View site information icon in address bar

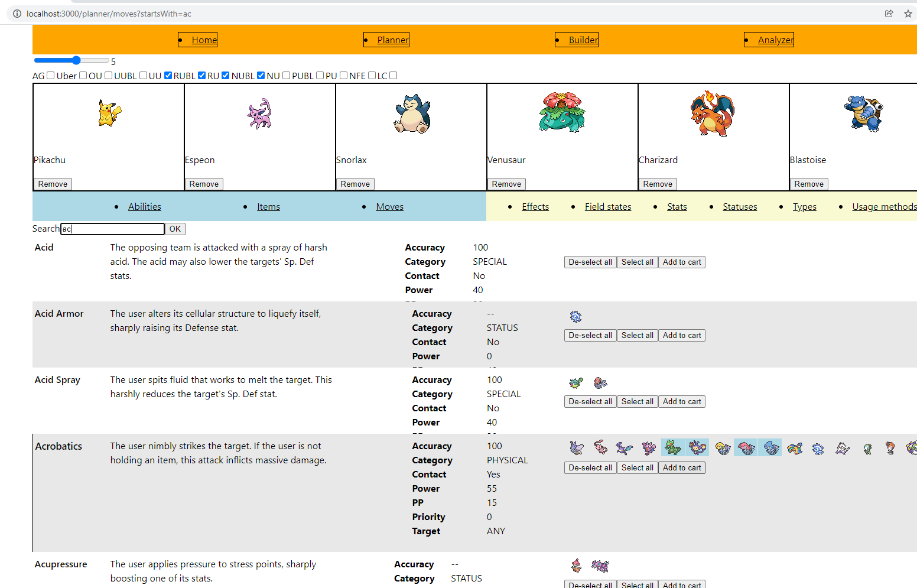coord(17,14)
